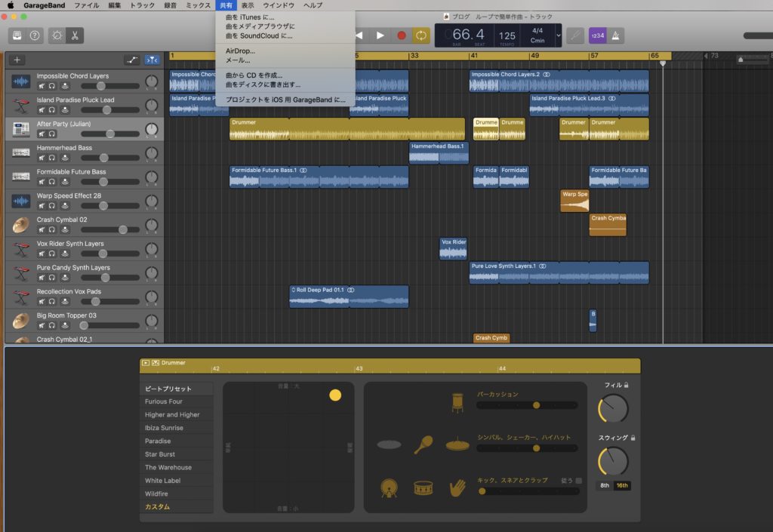Add a new track with plus button
The image size is (773, 532).
point(17,60)
